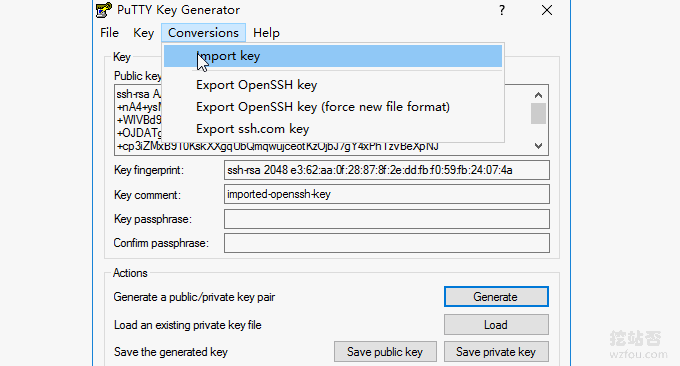
Task: Click Save public key button
Action: pyautogui.click(x=385, y=352)
